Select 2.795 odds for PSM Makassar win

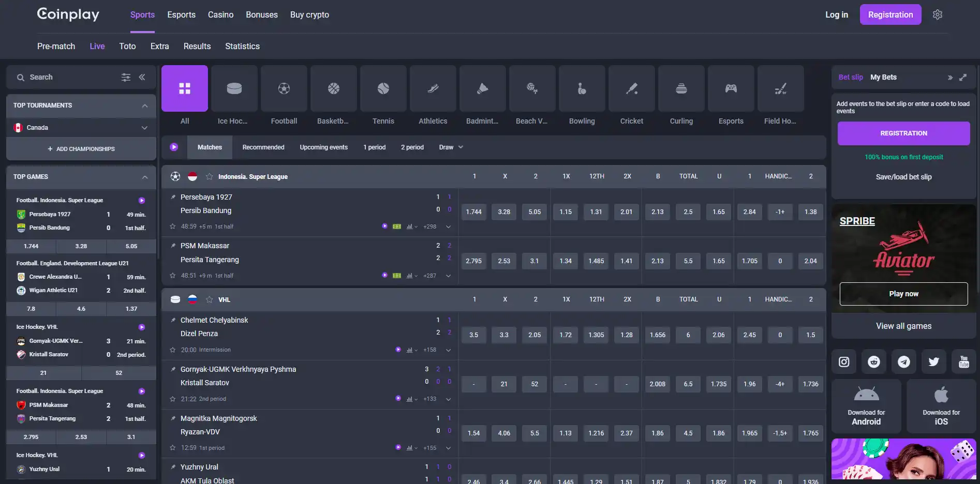click(473, 261)
